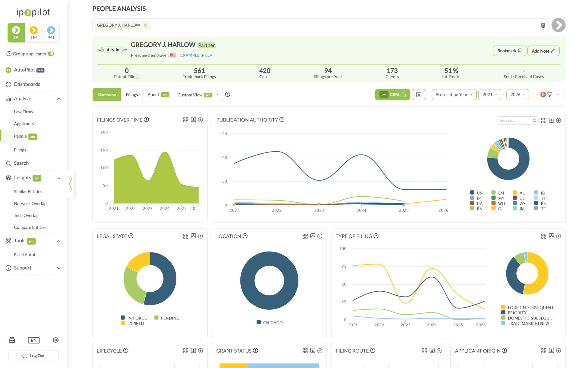Image resolution: width=588 pixels, height=368 pixels.
Task: Toggle PENDING legend in Legal State
Action: point(167,318)
